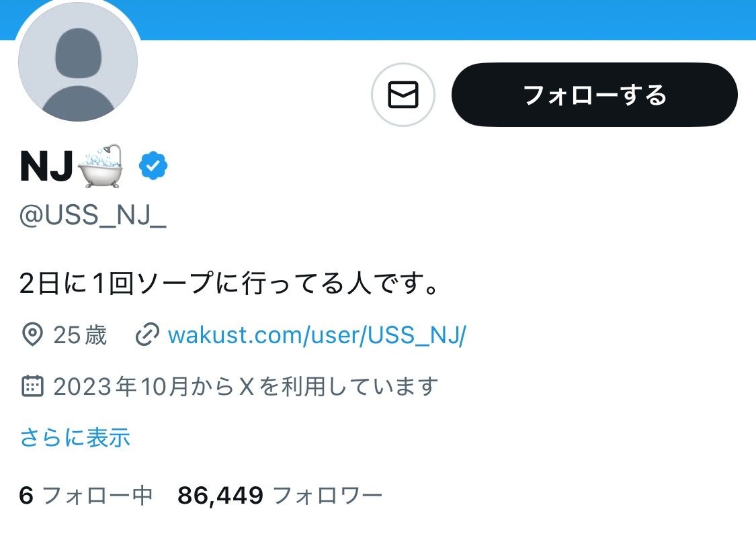
Task: Click the NJ display name
Action: point(47,167)
